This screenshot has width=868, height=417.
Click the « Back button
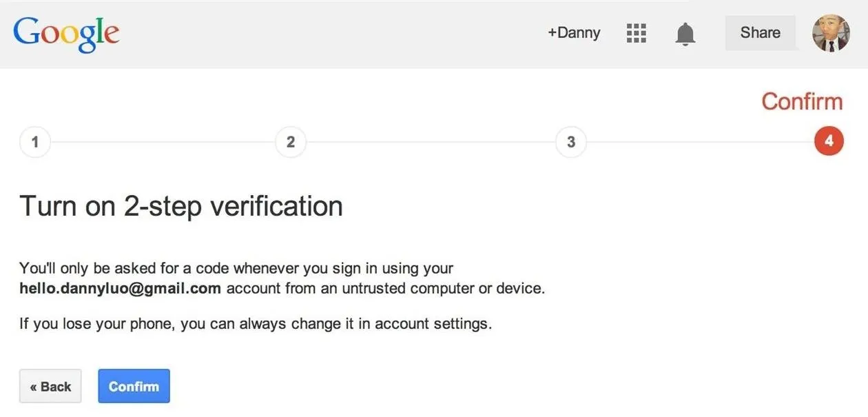[50, 386]
